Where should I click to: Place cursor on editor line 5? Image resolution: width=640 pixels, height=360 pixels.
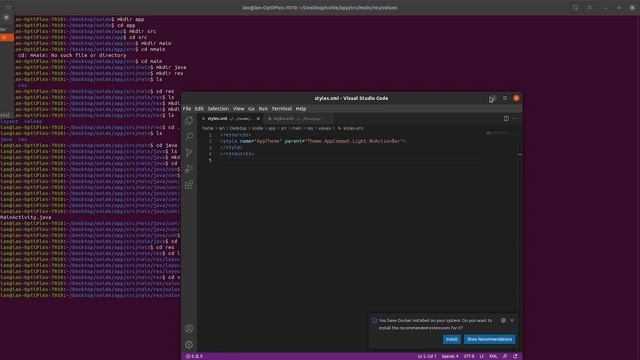click(x=351, y=160)
